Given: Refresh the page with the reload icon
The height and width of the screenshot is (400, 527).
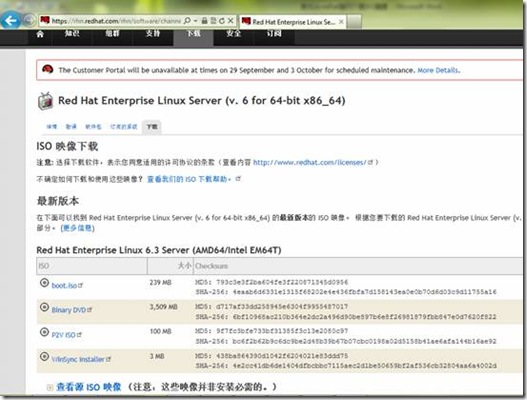Looking at the screenshot, I should (222, 21).
